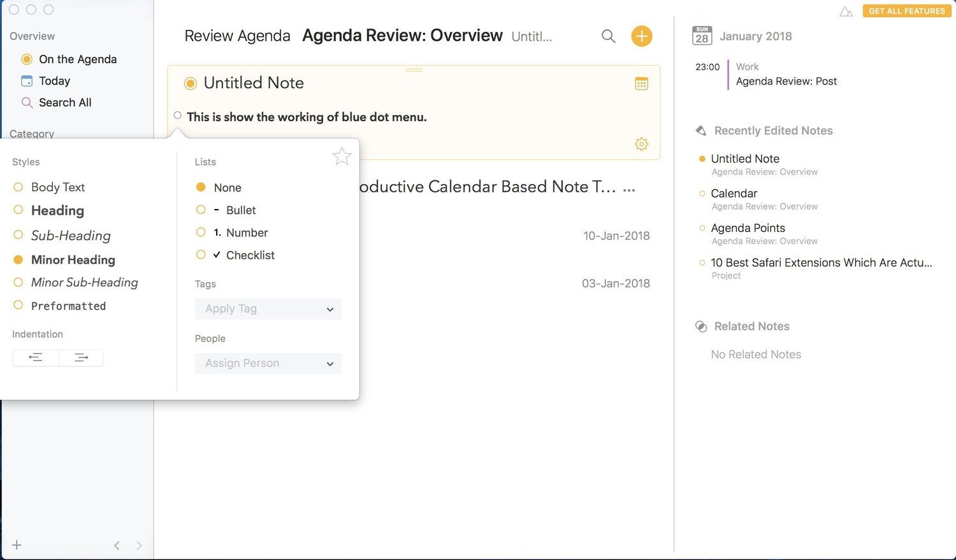Viewport: 956px width, 560px height.
Task: Click the Agenda Review: Post calendar event
Action: click(x=786, y=81)
